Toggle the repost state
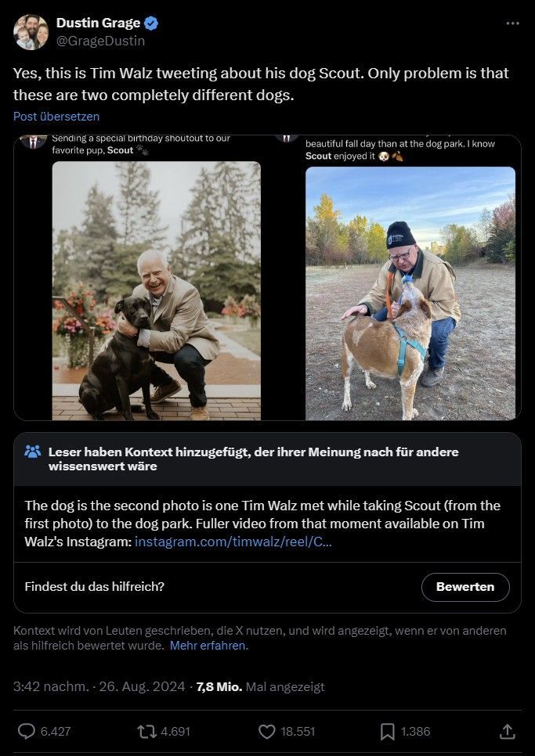 [142, 731]
